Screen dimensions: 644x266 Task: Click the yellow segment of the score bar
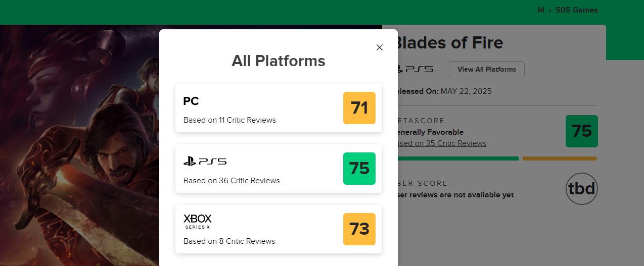[560, 158]
